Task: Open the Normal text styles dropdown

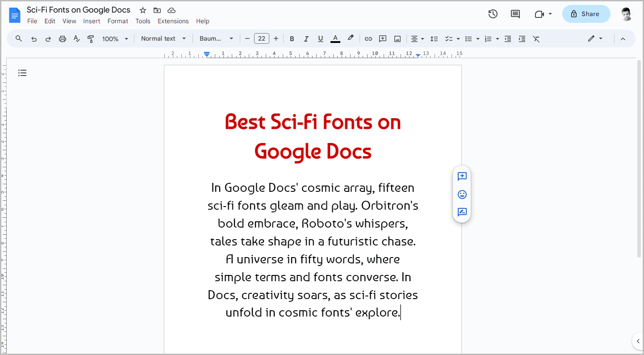Action: coord(163,38)
